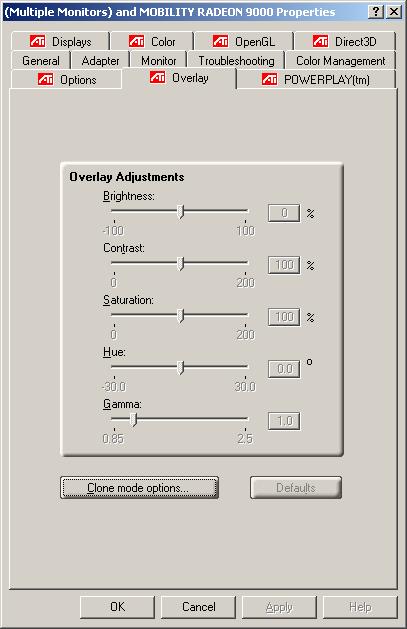Click the Brightness slider thumb
407x629 pixels.
click(180, 211)
